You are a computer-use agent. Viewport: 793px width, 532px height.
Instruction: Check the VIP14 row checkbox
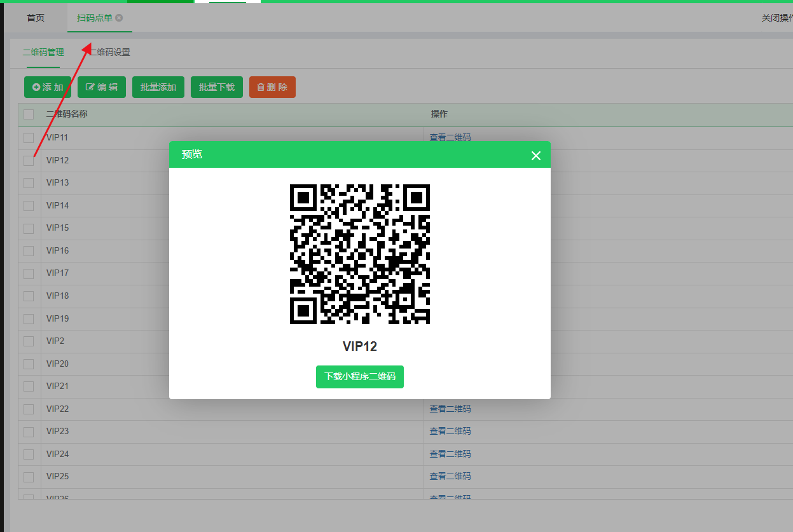(29, 205)
